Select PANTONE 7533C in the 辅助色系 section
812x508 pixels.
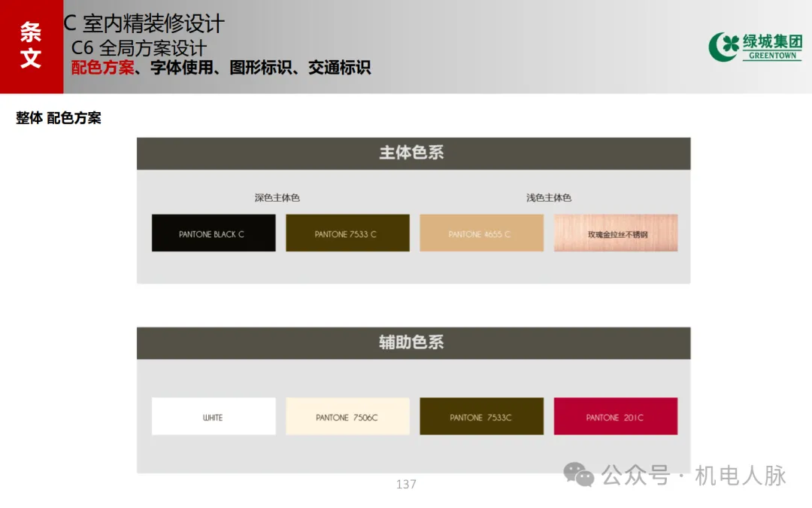(481, 416)
